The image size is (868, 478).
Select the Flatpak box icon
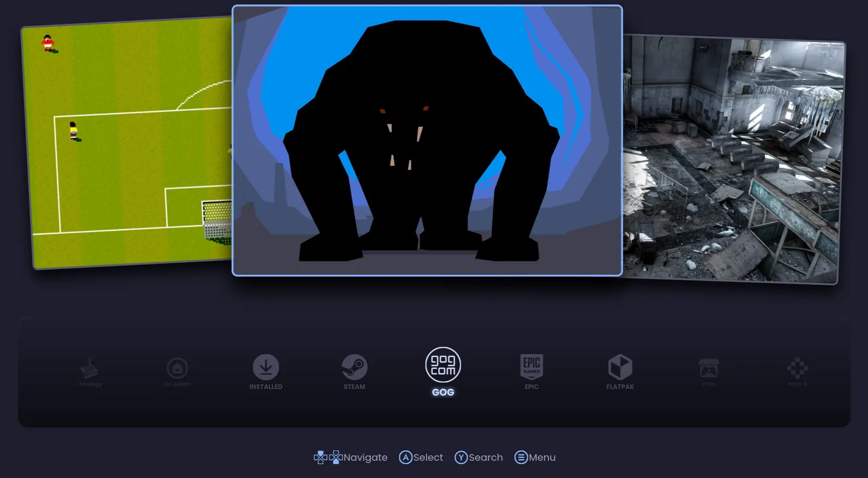pyautogui.click(x=620, y=367)
